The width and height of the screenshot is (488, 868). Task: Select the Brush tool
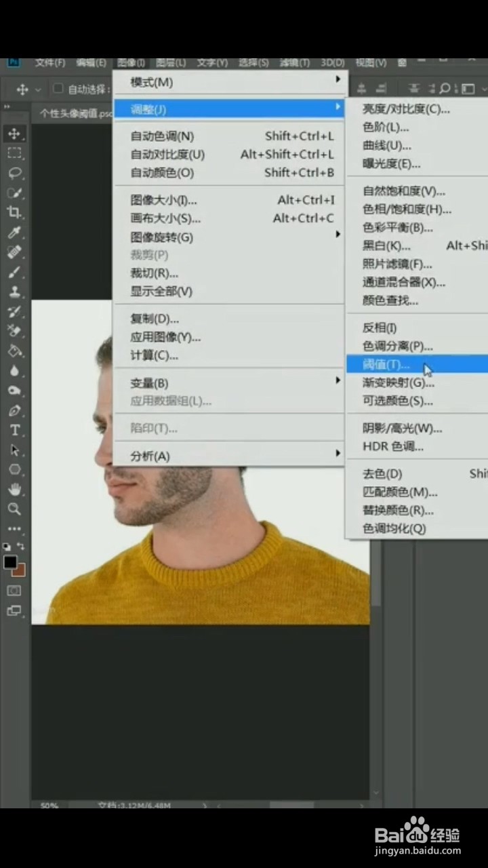point(14,272)
